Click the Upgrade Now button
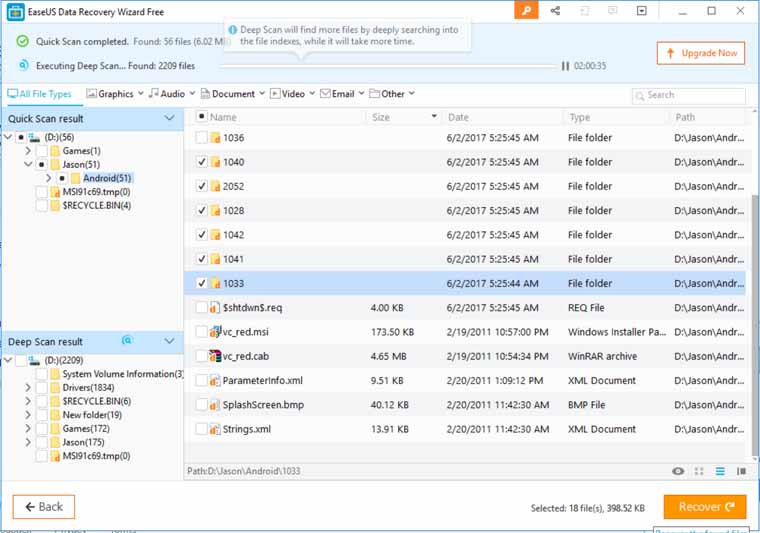Viewport: 760px width, 533px height. (701, 53)
